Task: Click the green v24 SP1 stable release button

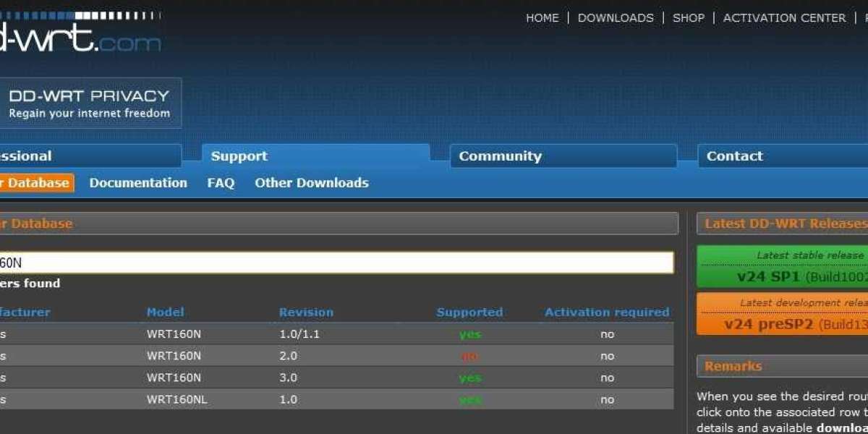Action: tap(782, 267)
